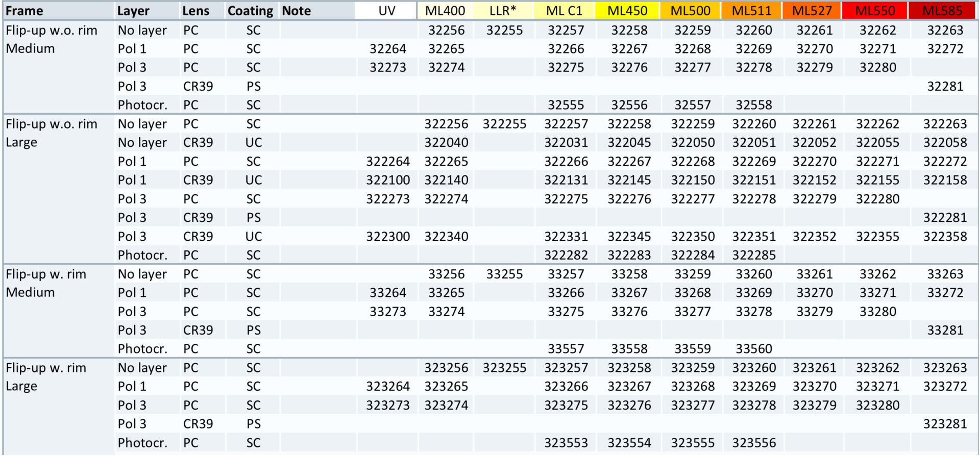Screen dimensions: 980x456
Task: Click the Lens column header
Action: click(x=195, y=11)
